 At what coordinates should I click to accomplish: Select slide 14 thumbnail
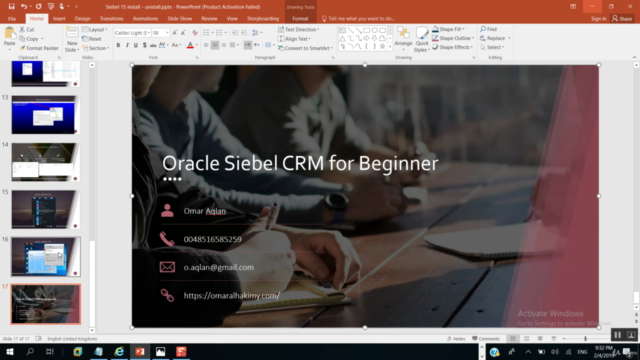point(45,162)
